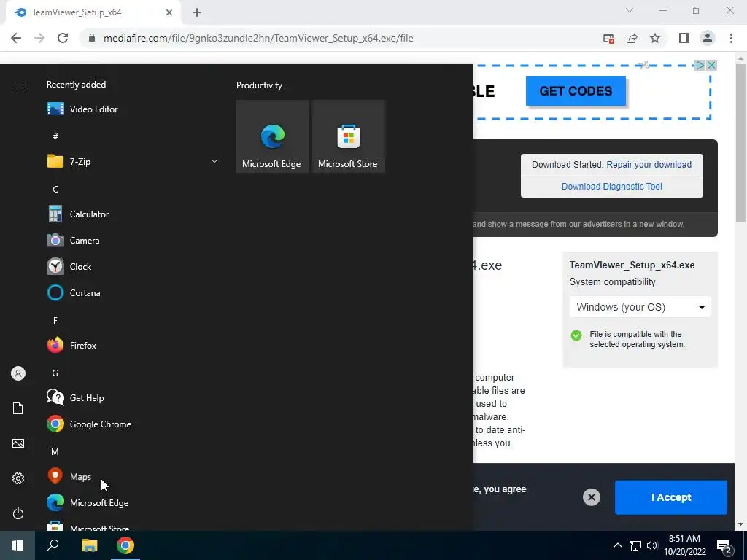
Task: Click the GET CODES ad button
Action: click(576, 90)
